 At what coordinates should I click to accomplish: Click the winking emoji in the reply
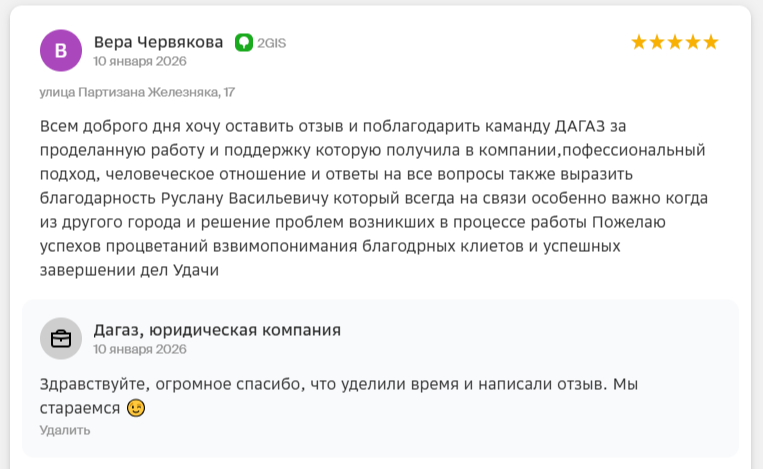pyautogui.click(x=136, y=408)
